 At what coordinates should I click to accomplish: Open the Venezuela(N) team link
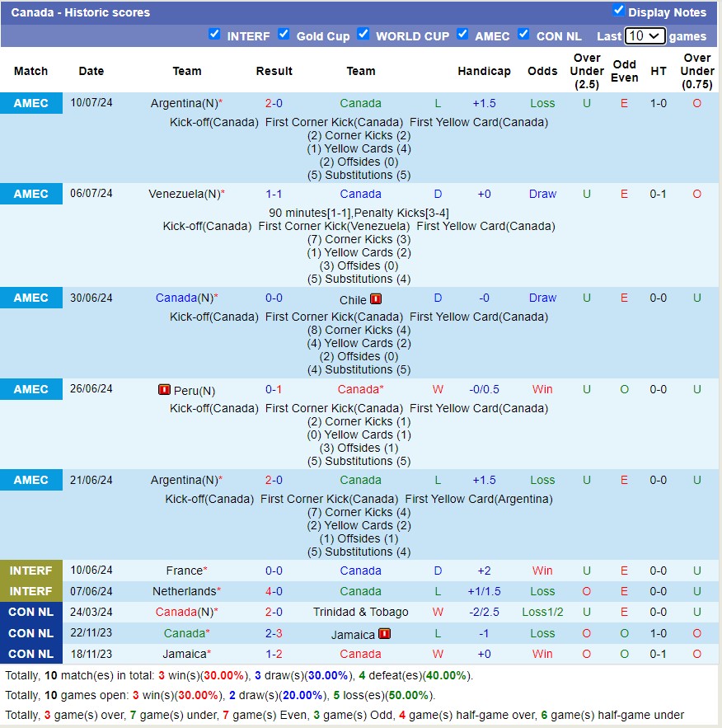tap(185, 194)
